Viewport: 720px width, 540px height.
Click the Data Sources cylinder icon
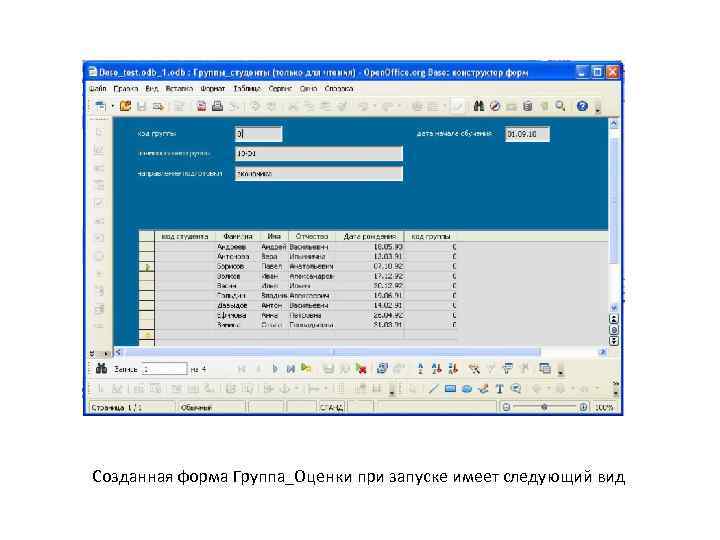[528, 107]
